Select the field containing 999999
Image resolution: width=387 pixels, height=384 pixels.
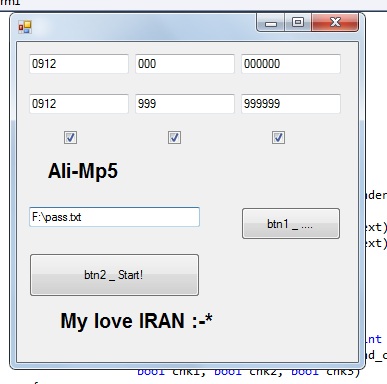click(x=291, y=104)
